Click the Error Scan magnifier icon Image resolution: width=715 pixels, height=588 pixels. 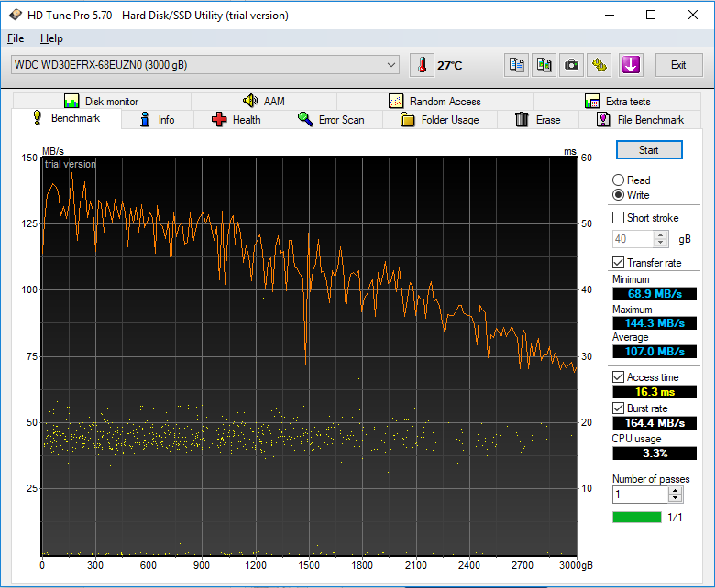coord(305,119)
